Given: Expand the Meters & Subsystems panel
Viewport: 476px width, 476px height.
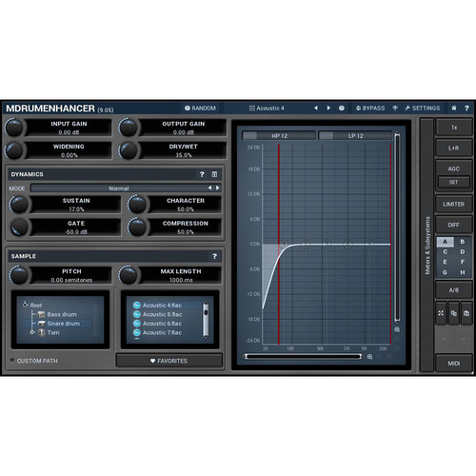Looking at the screenshot, I should point(427,245).
